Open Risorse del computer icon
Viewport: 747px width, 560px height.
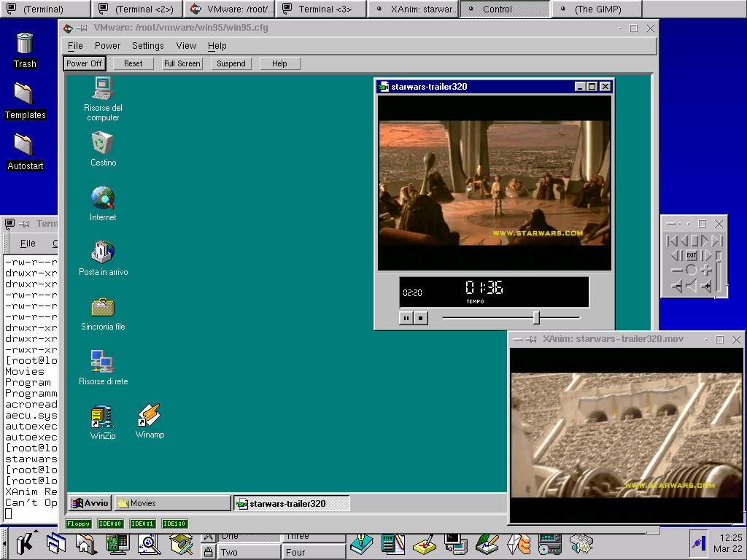[x=103, y=90]
